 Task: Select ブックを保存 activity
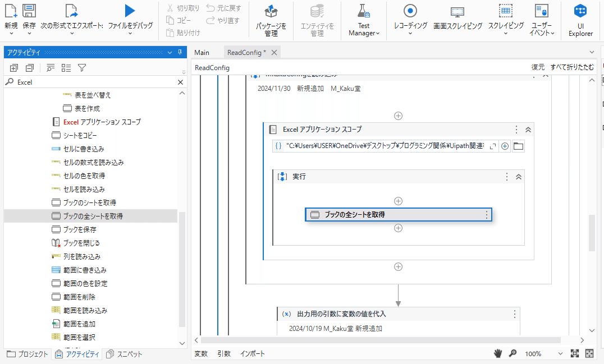pyautogui.click(x=74, y=230)
